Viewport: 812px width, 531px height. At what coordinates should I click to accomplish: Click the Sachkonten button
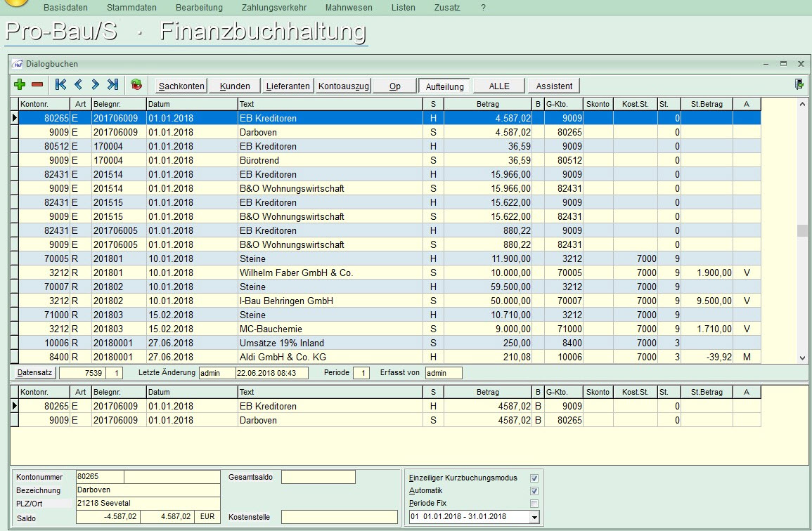click(x=181, y=86)
